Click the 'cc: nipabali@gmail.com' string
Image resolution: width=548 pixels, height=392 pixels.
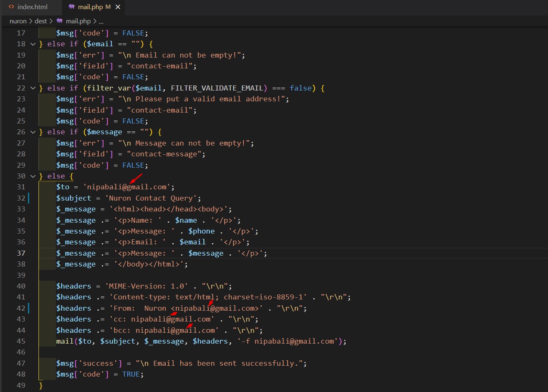(162, 319)
